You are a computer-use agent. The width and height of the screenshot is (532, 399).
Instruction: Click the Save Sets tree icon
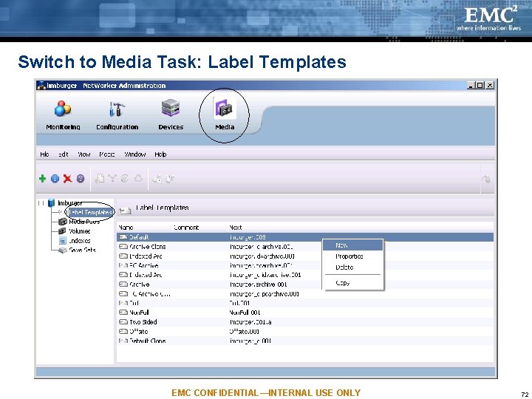(62, 250)
